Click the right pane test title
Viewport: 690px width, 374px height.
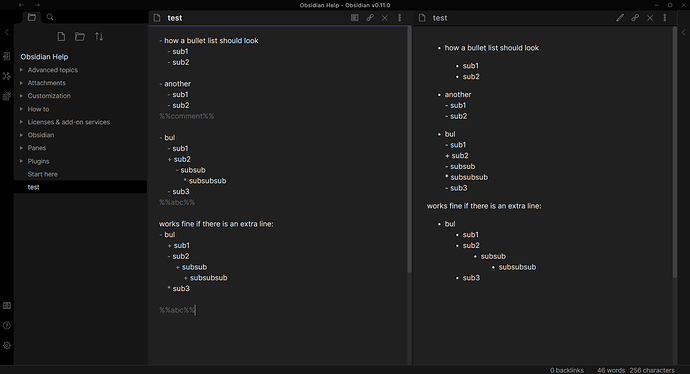click(x=440, y=18)
